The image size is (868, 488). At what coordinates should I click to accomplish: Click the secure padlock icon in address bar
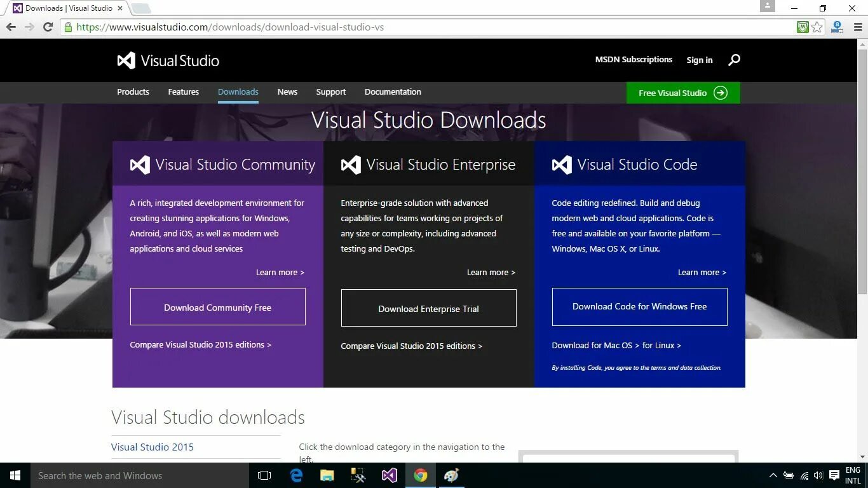click(68, 27)
